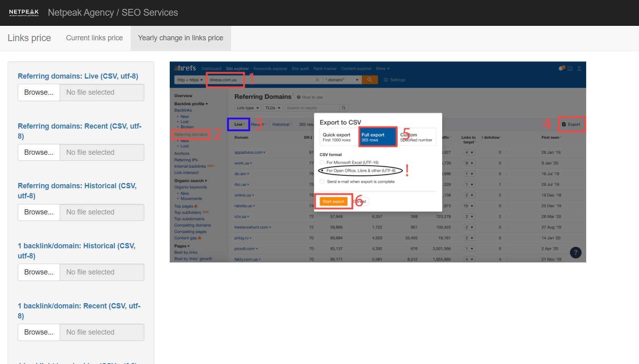Open Competing domains in the ahrefs sidebar

[x=193, y=225]
